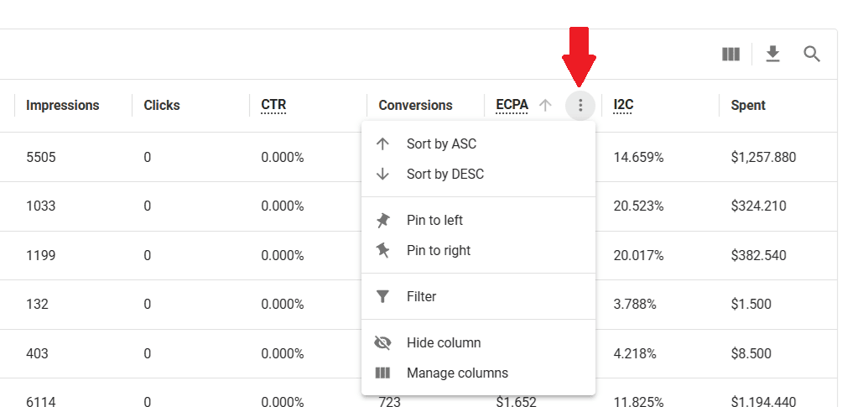Choose Sort by DESC option
Screen dimensions: 868x407
[x=444, y=175]
